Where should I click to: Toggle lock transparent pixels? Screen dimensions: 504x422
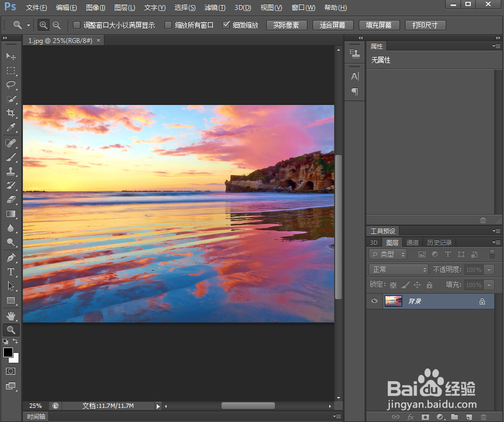393,285
